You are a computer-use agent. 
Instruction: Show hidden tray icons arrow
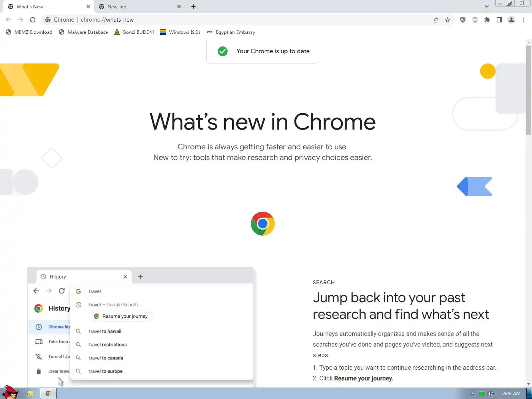[472, 394]
